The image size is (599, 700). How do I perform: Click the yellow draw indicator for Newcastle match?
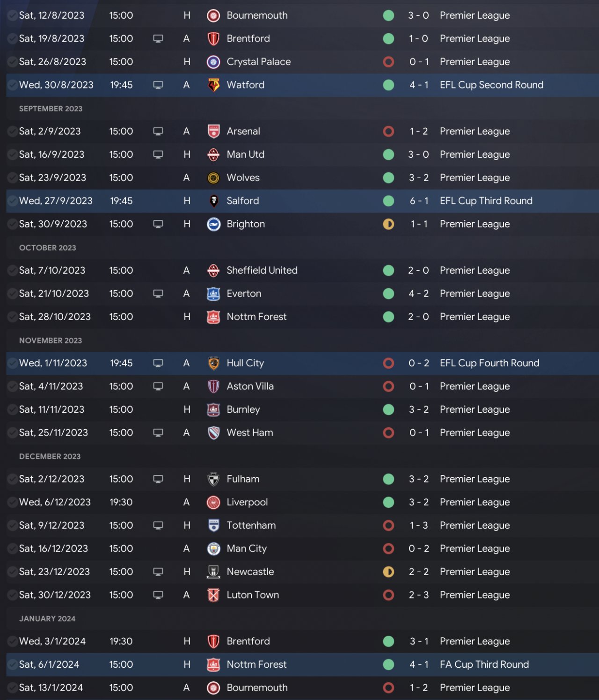[x=388, y=572]
